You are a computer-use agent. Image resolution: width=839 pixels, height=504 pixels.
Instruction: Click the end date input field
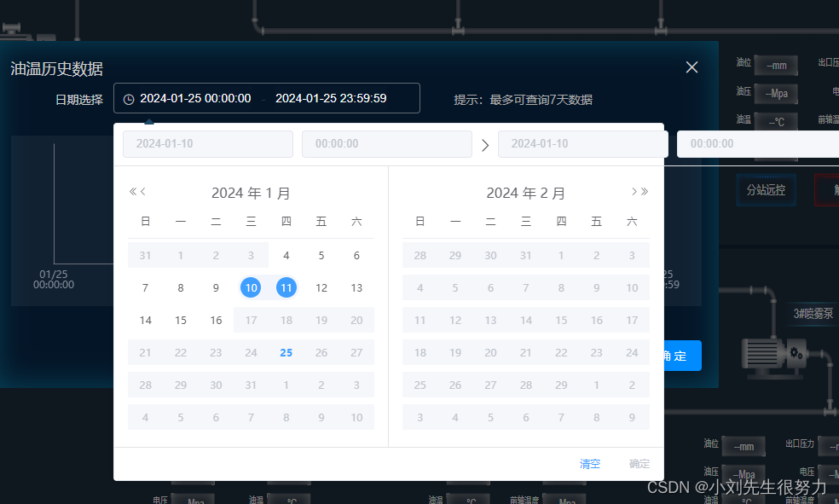582,143
